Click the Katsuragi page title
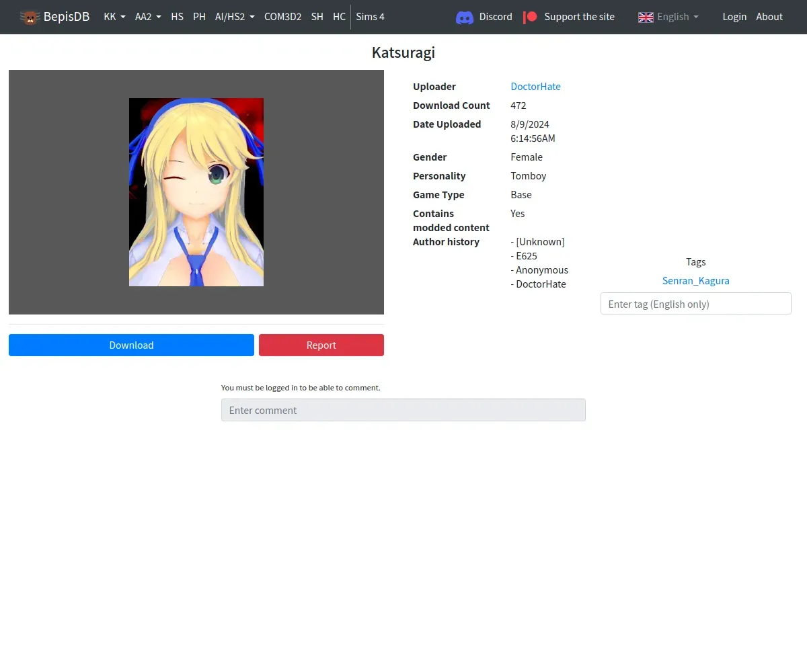Screen dimensions: 807x672 [403, 53]
